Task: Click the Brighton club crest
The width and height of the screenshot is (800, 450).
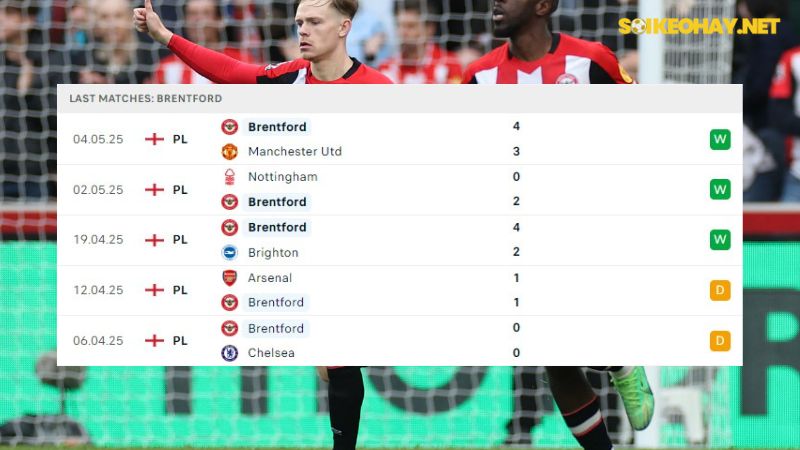Action: [x=230, y=253]
